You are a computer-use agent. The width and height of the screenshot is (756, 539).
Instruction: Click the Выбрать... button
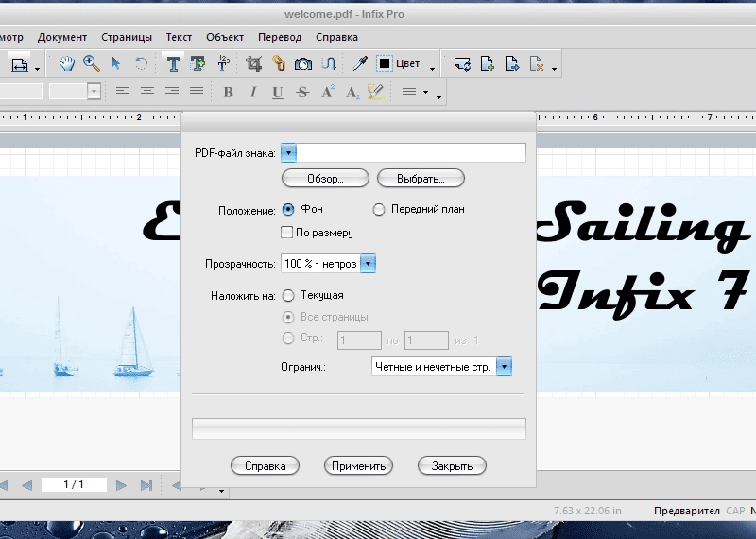click(421, 179)
